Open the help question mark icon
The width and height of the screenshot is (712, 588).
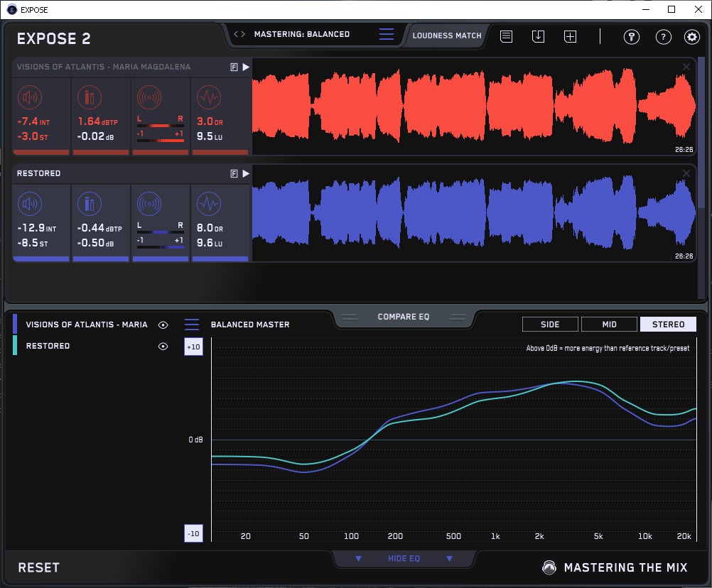(x=664, y=37)
